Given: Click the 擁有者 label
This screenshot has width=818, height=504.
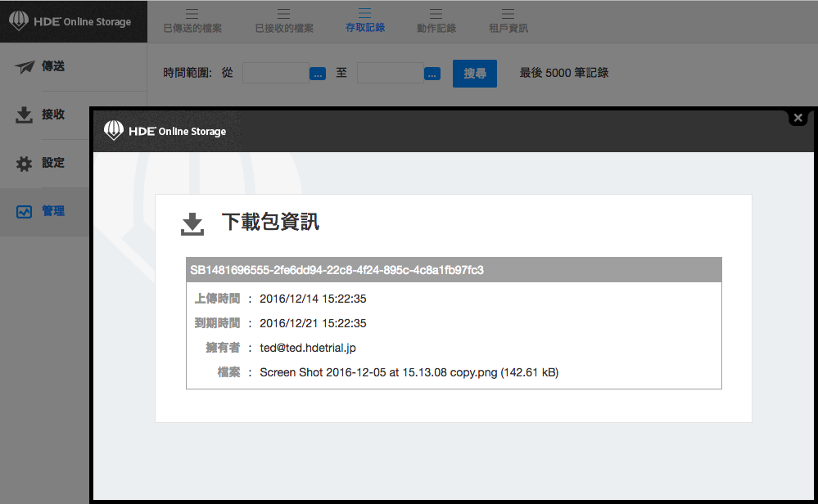Looking at the screenshot, I should pyautogui.click(x=223, y=348).
